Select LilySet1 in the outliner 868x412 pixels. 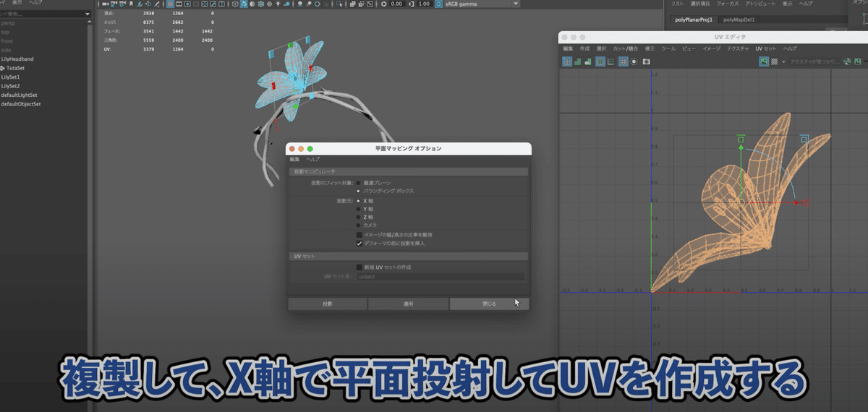point(10,77)
